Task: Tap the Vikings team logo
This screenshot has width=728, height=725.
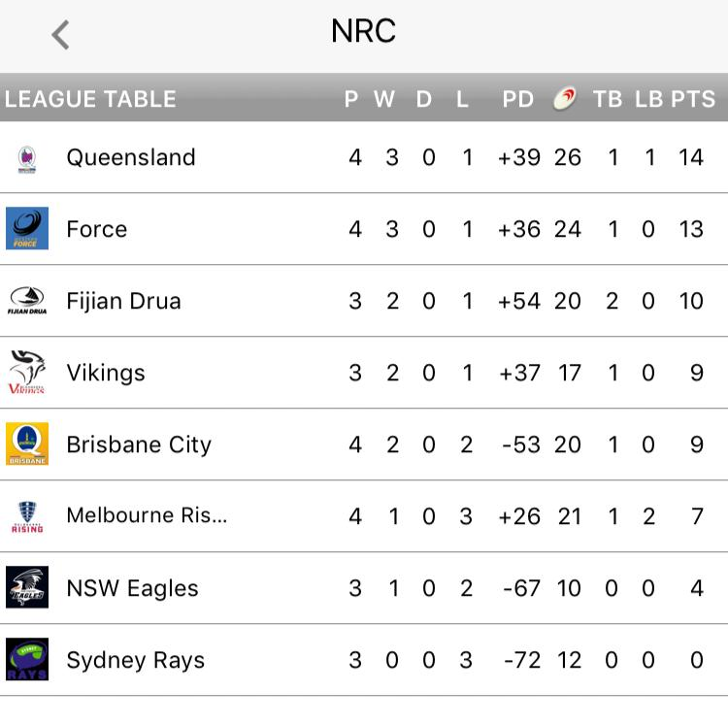Action: [x=27, y=373]
